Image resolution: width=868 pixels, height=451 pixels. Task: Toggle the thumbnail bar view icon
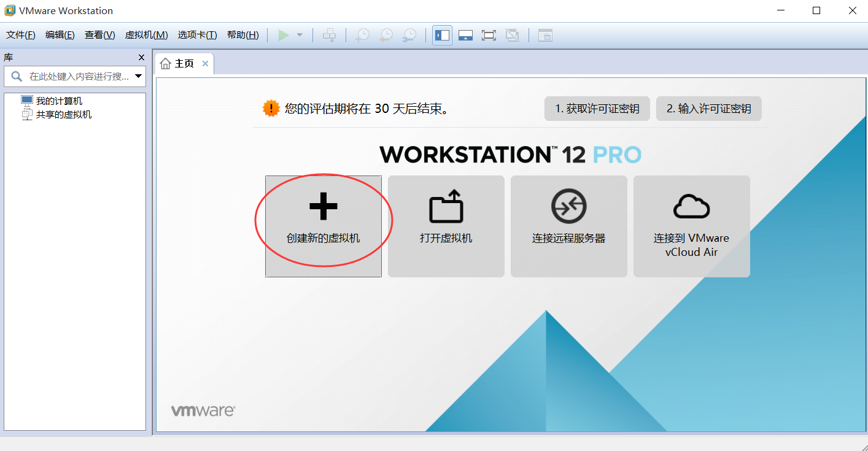coord(465,35)
